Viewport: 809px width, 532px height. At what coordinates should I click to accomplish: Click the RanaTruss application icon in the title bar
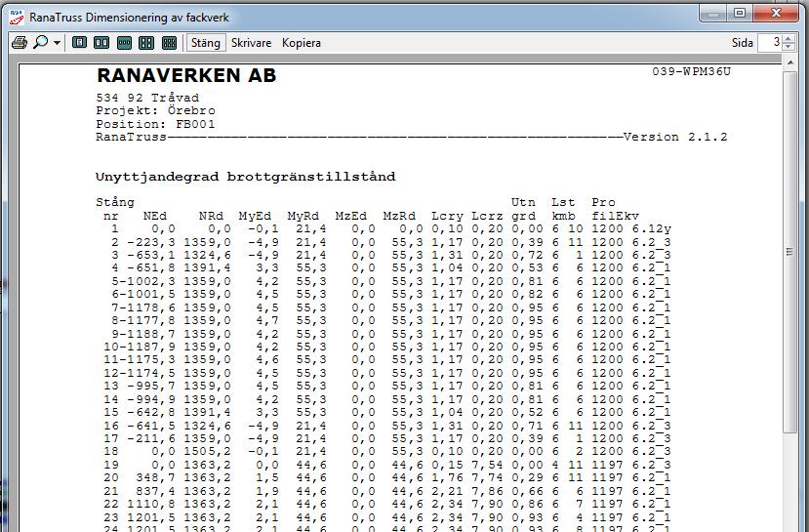point(17,17)
